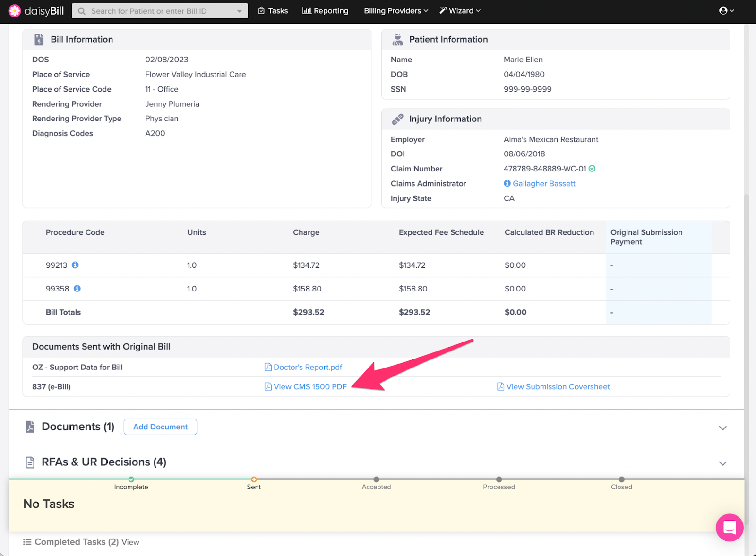Click info icon before Gallagher Bassett
This screenshot has height=556, width=756.
click(507, 183)
